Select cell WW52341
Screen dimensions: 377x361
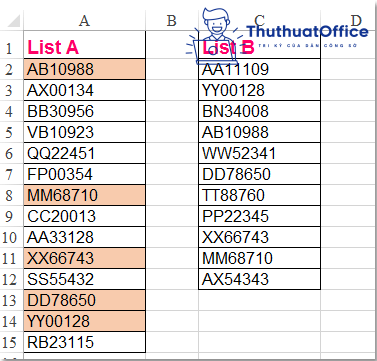(x=260, y=153)
